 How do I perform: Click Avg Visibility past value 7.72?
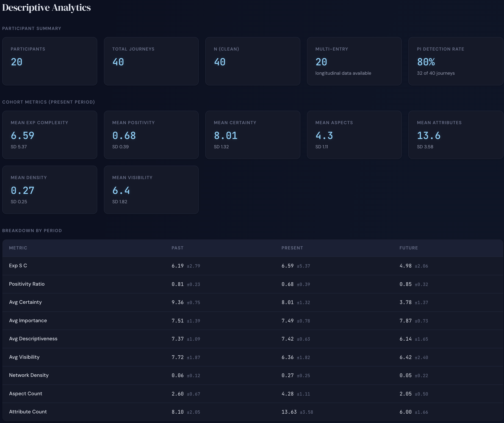[178, 357]
